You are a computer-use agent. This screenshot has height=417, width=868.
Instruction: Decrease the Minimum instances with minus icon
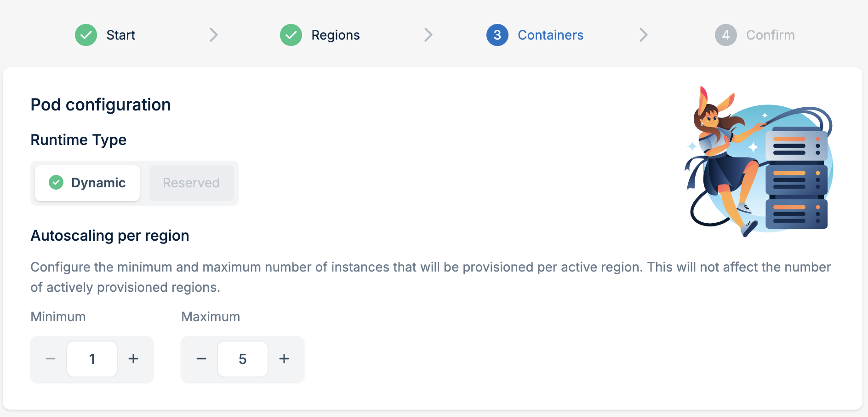click(51, 359)
